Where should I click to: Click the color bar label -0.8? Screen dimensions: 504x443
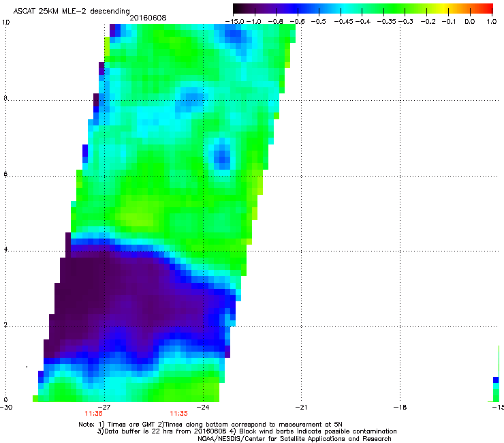tap(275, 22)
